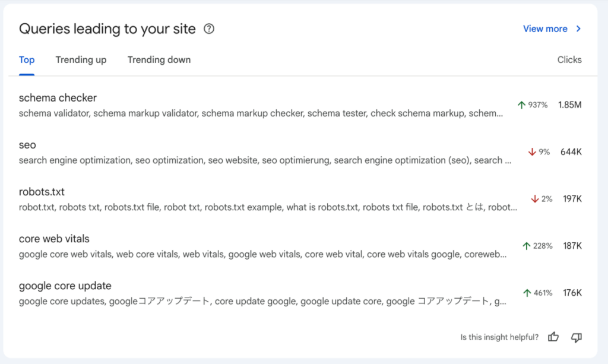Click green up arrow for google core update

click(x=526, y=293)
